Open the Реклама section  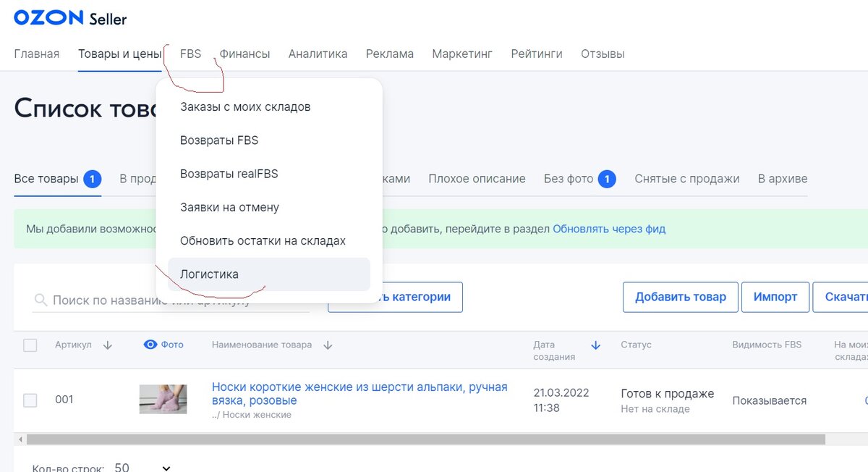pos(390,54)
